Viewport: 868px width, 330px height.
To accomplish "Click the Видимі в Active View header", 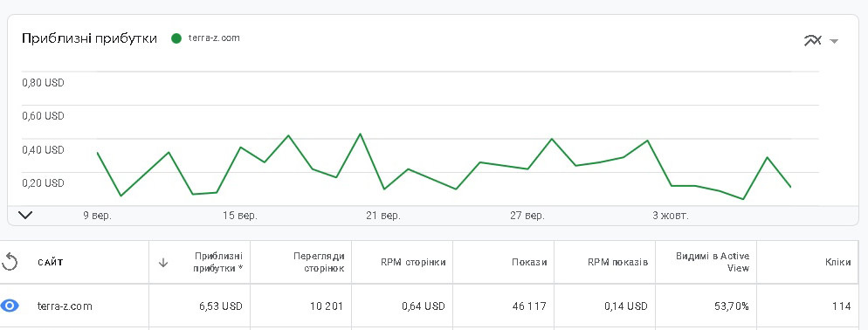I will click(x=713, y=262).
